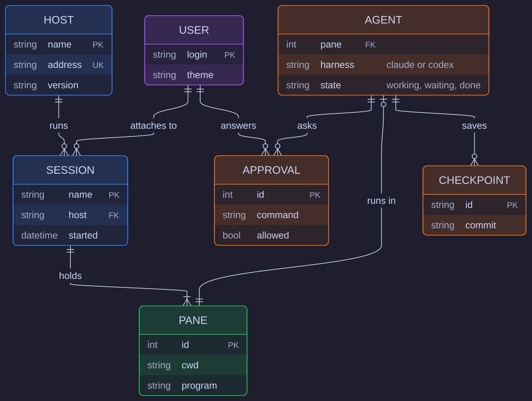Select the 'theme' attribute in USER
The width and height of the screenshot is (532, 401).
coord(200,75)
